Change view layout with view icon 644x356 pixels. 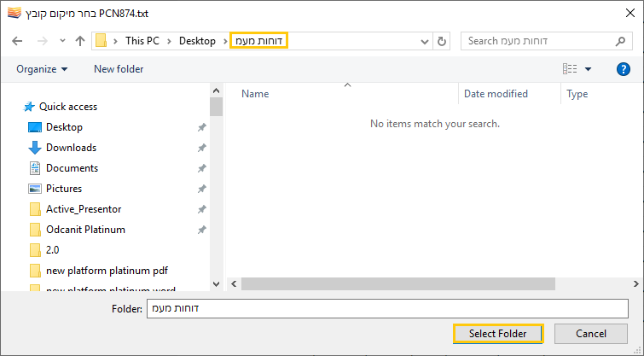click(x=570, y=69)
